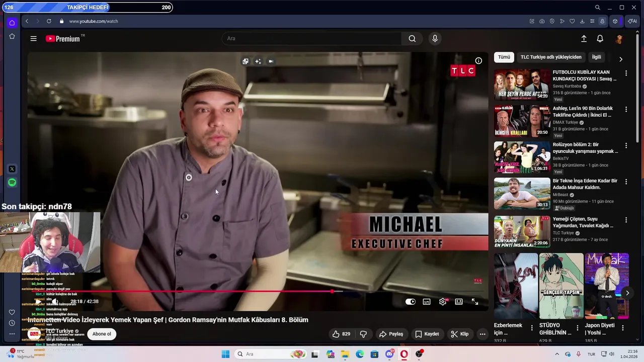Open File Explorer from taskbar
Screen dimensions: 644x362
pos(345,354)
